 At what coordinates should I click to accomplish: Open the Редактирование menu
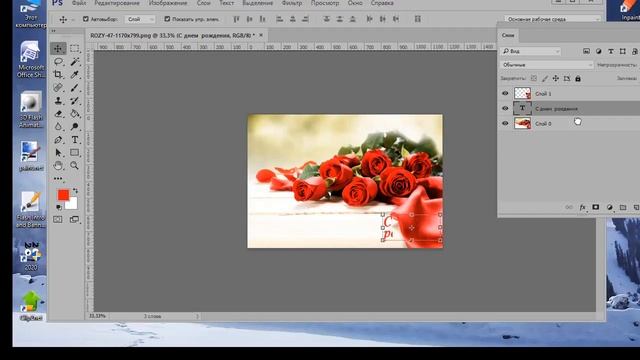(117, 3)
